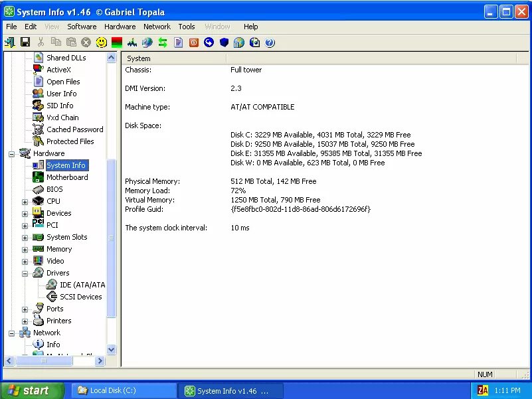Collapse the Drivers tree node
This screenshot has width=532, height=399.
(25, 274)
